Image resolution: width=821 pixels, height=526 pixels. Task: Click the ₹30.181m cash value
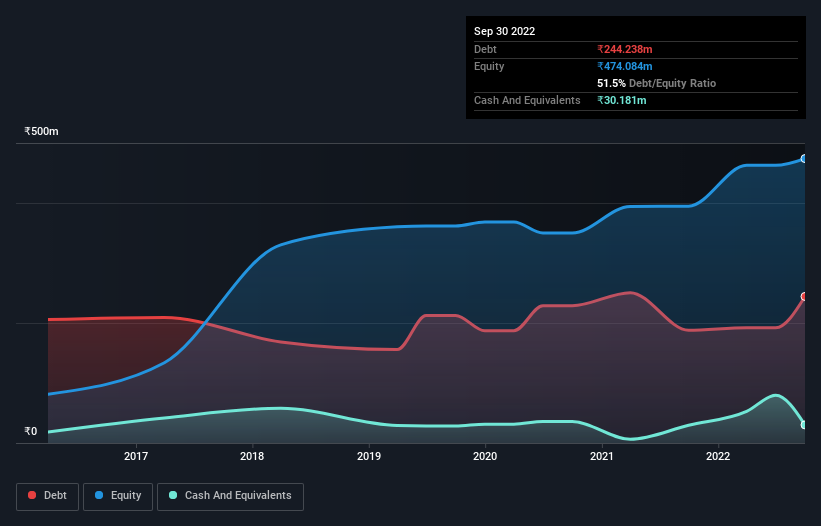[622, 100]
